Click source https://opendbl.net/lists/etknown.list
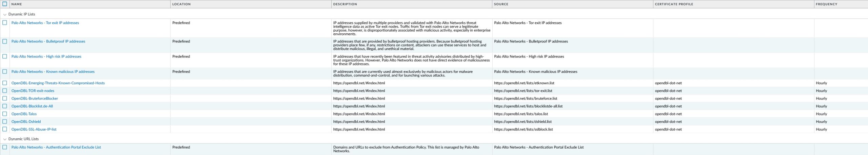Viewport: 868px width, 155px height. tap(524, 83)
